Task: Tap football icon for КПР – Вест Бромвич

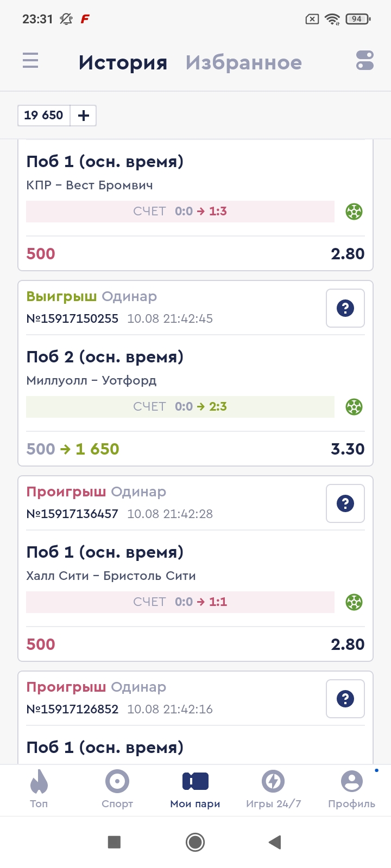Action: point(354,212)
